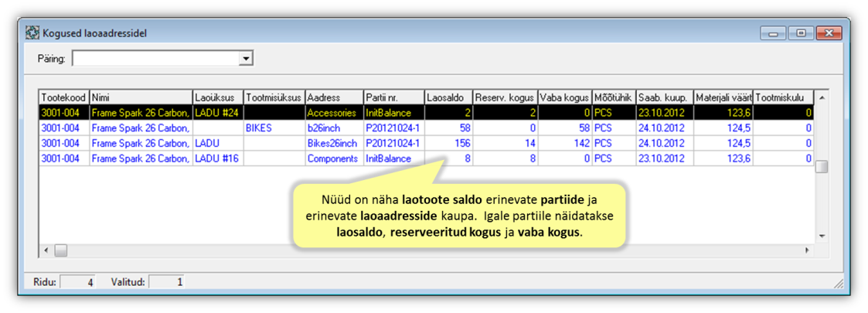Click the Tootmiskulu column header
Viewport: 868px width, 313px height.
783,97
